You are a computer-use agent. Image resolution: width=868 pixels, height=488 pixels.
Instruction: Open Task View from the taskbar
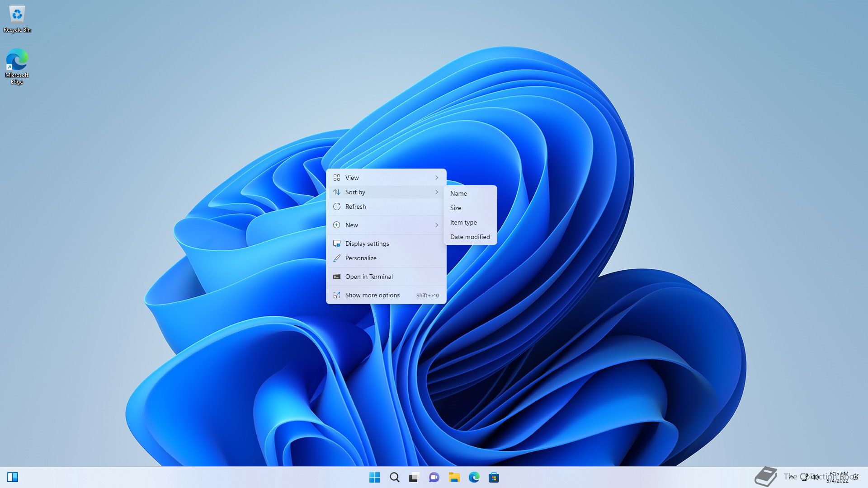click(x=414, y=477)
